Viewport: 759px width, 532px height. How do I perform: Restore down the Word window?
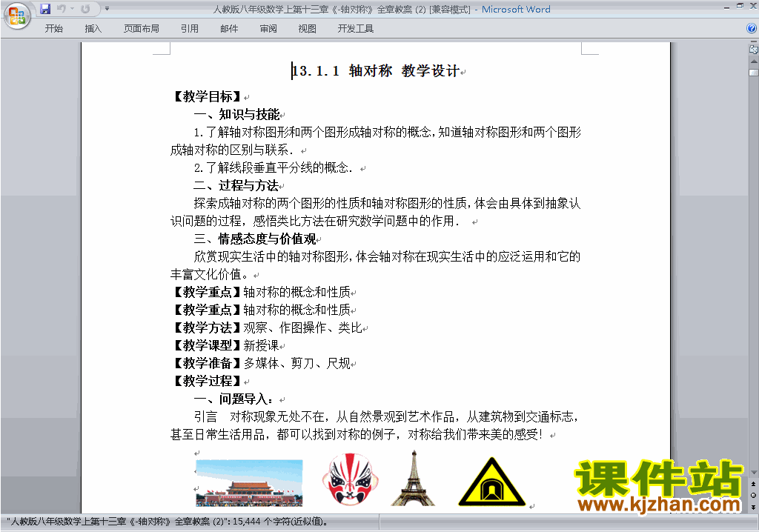pos(740,6)
